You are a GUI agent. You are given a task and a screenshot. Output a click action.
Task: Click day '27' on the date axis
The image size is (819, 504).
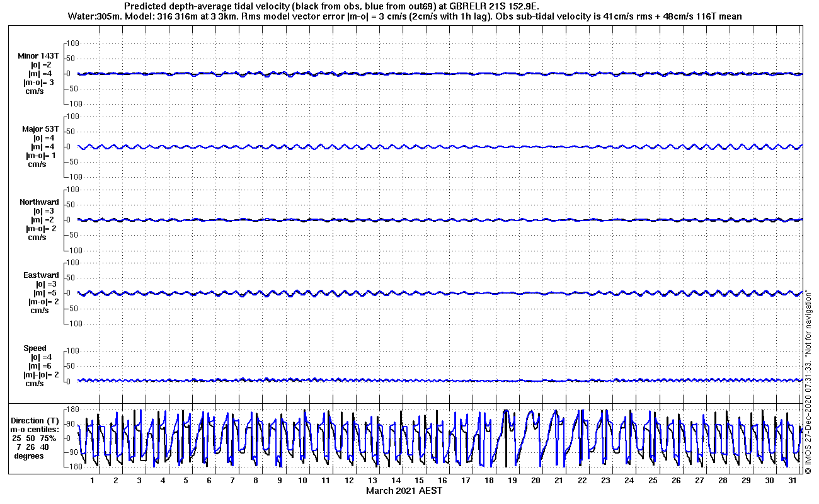(x=699, y=481)
